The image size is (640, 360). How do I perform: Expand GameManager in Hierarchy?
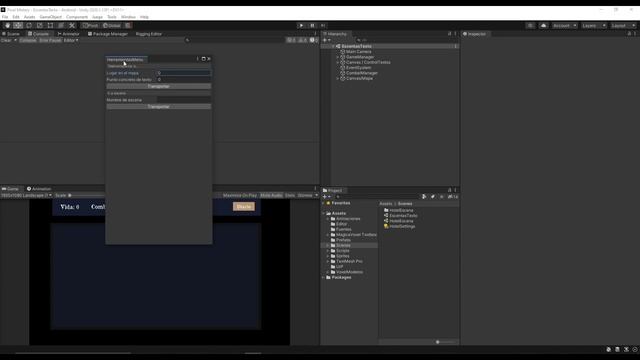pos(338,57)
